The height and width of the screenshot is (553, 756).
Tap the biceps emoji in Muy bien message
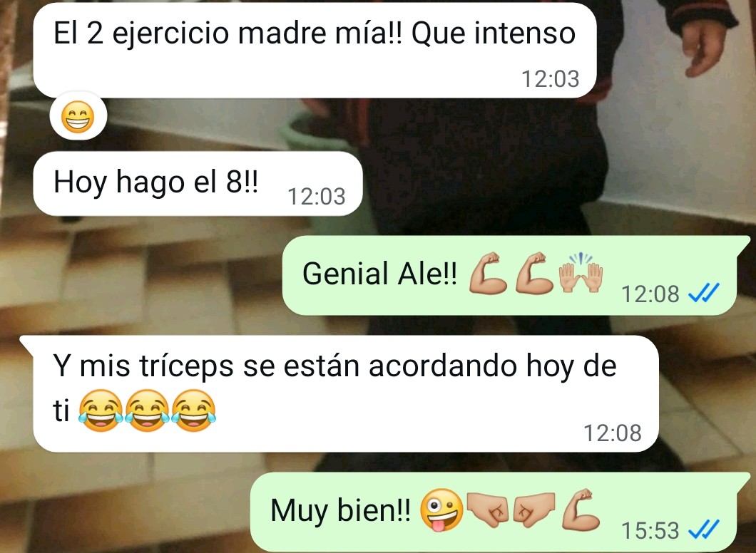click(581, 510)
